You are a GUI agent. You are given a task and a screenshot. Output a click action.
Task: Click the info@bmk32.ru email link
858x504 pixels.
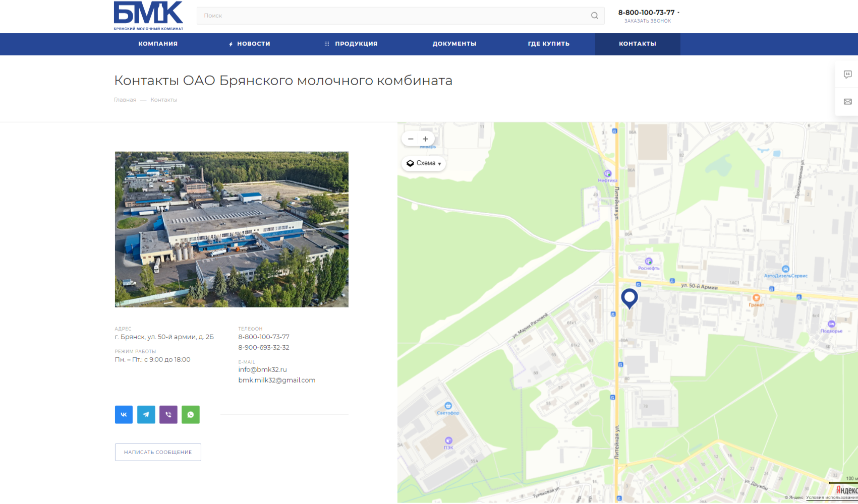pyautogui.click(x=262, y=369)
